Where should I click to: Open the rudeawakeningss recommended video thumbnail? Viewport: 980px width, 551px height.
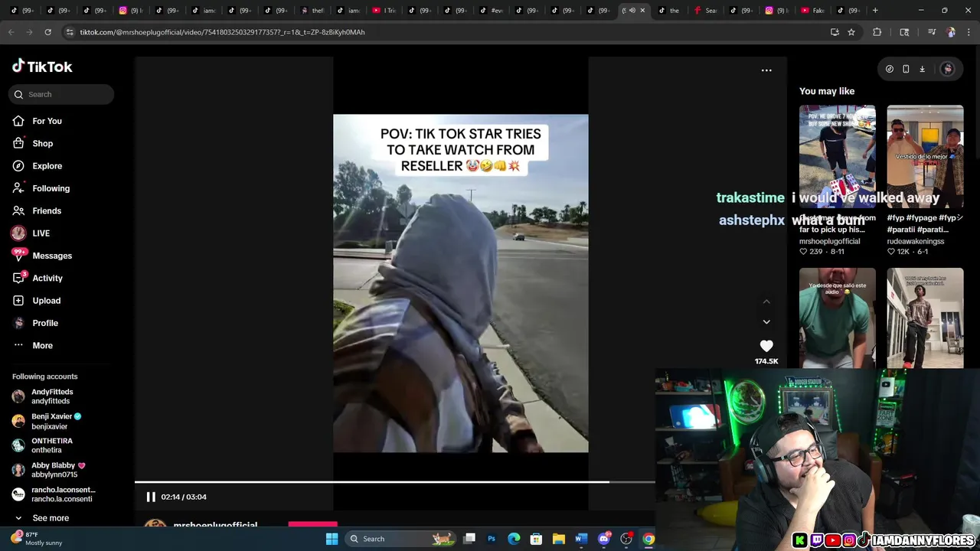point(925,156)
